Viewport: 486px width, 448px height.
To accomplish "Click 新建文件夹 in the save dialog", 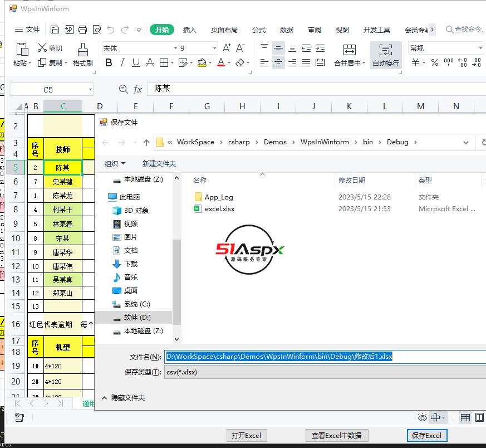I will 159,163.
